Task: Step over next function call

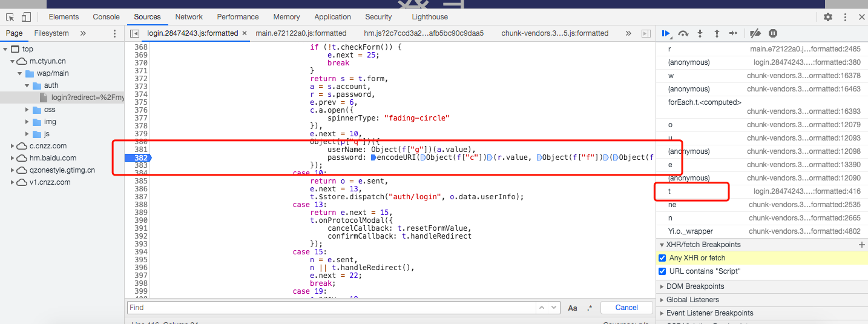Action: (x=683, y=33)
